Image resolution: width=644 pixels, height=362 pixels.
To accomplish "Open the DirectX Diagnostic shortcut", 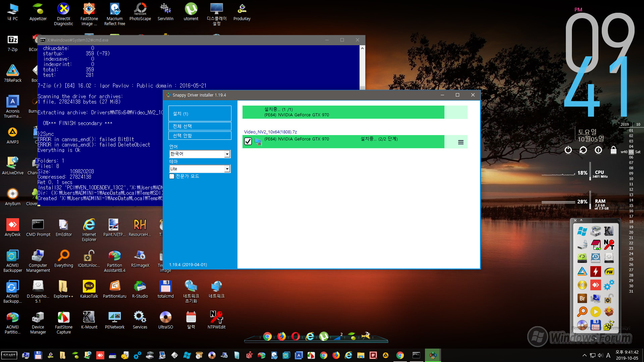I will pos(63,14).
